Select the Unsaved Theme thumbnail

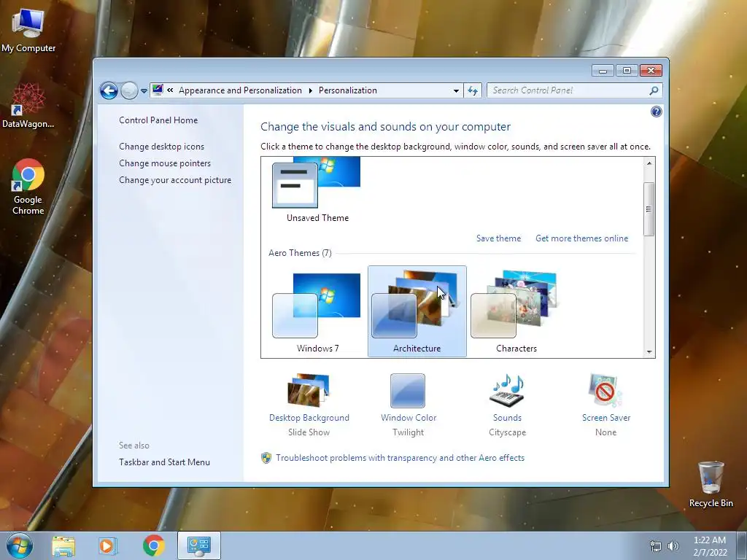tap(317, 190)
